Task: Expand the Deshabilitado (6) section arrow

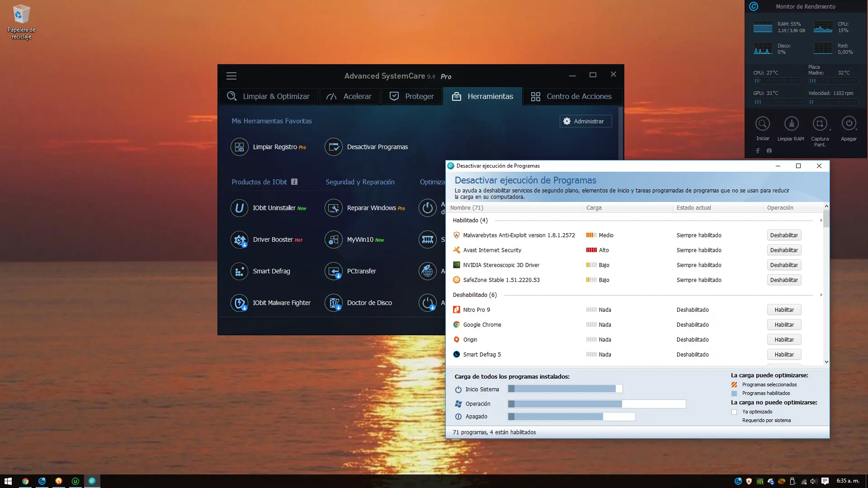Action: coord(821,296)
